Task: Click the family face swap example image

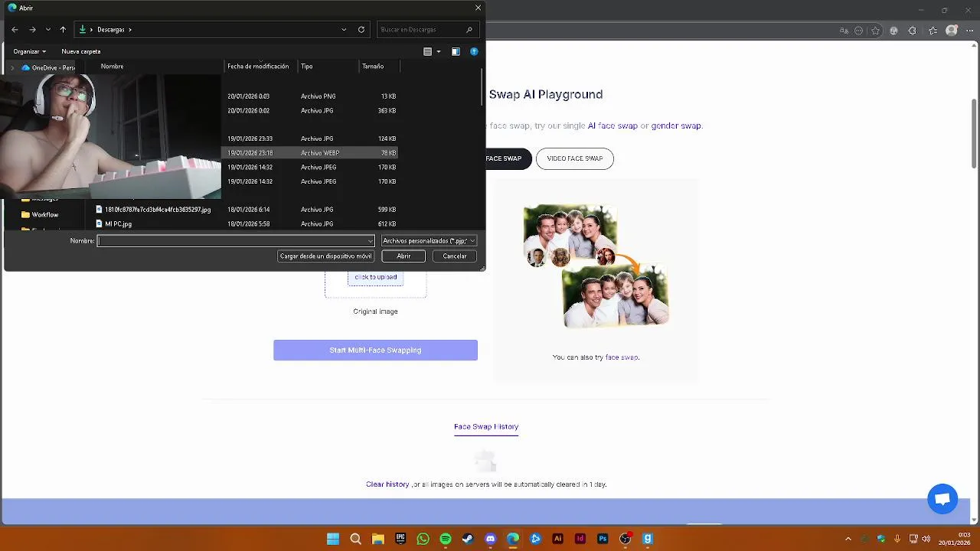Action: click(596, 266)
